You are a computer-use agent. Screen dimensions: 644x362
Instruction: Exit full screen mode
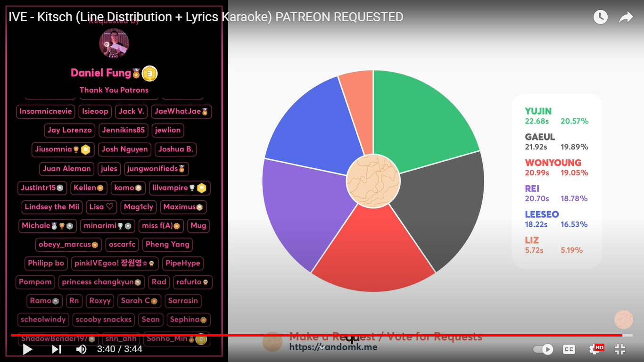pos(620,349)
